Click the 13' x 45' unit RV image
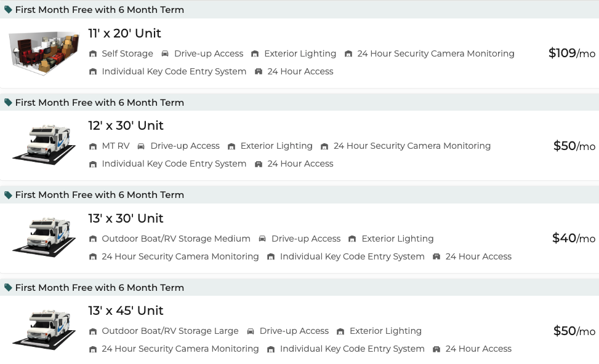The image size is (599, 364). (x=44, y=330)
